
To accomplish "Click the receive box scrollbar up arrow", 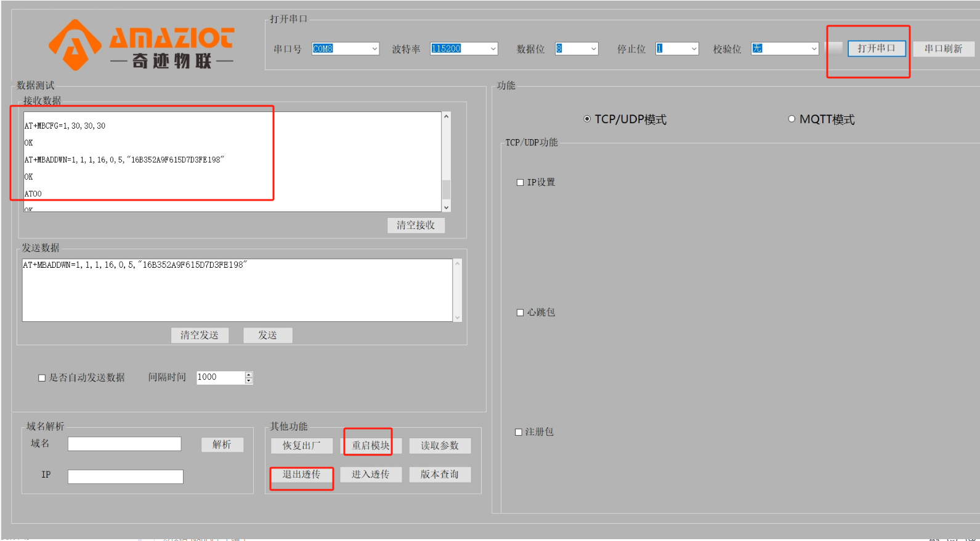I will click(x=447, y=116).
